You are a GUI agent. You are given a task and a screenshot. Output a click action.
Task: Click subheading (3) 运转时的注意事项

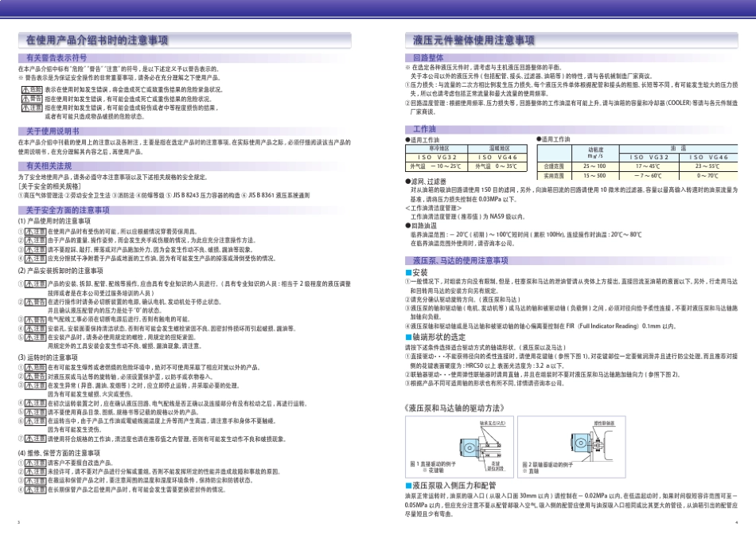coord(49,358)
